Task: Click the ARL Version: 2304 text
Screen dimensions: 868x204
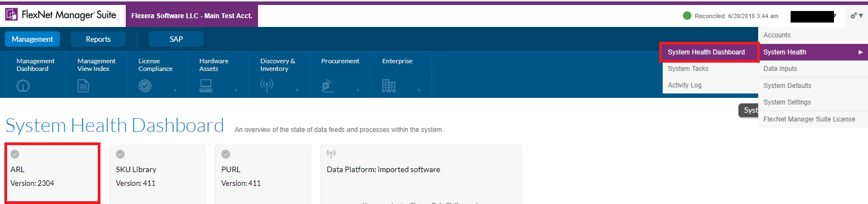Action: point(32,183)
